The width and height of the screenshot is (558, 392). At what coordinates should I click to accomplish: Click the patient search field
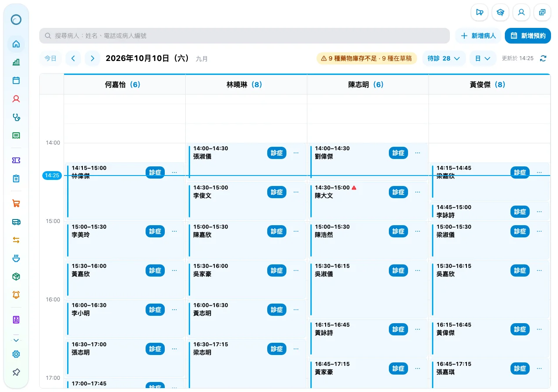245,36
